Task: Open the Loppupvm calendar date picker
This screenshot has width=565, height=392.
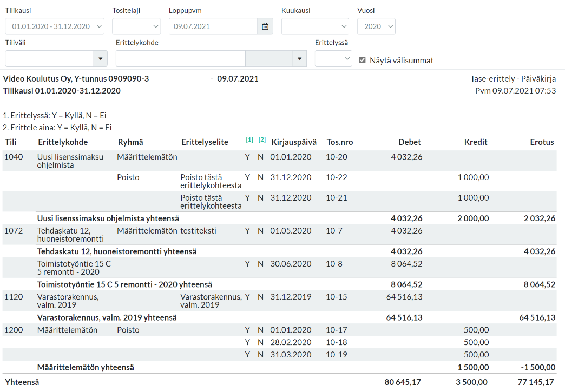Action: coord(265,26)
